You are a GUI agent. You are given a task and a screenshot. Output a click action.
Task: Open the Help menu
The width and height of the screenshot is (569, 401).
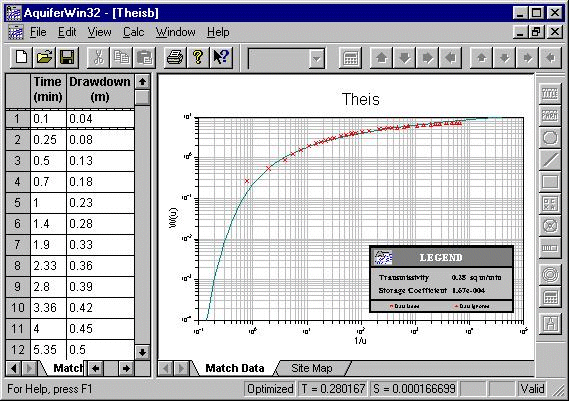(218, 32)
